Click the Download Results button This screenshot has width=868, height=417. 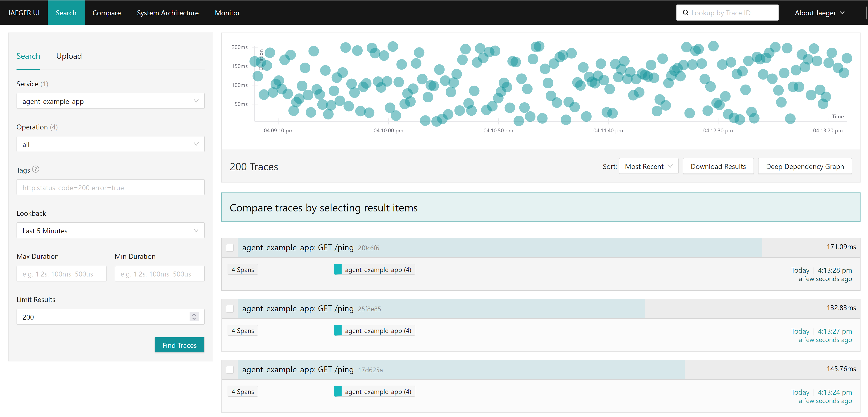click(718, 166)
